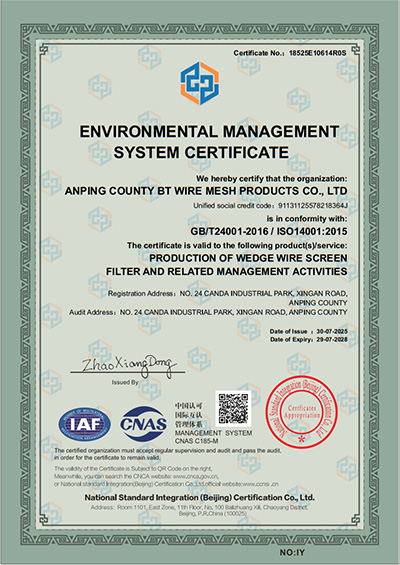Click the Date of Expiry 29-07-2028
Screen dimensions: 400x565
(x=308, y=339)
